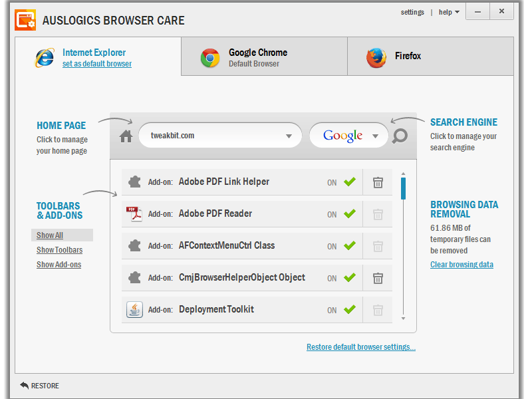The height and width of the screenshot is (399, 532).
Task: Click the HOME PAGE heading
Action: point(61,126)
